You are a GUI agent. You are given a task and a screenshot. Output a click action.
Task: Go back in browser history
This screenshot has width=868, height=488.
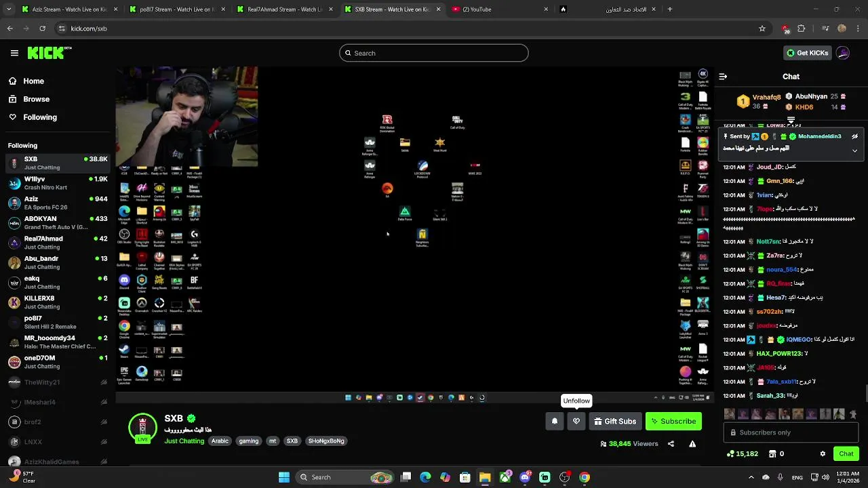coord(9,28)
